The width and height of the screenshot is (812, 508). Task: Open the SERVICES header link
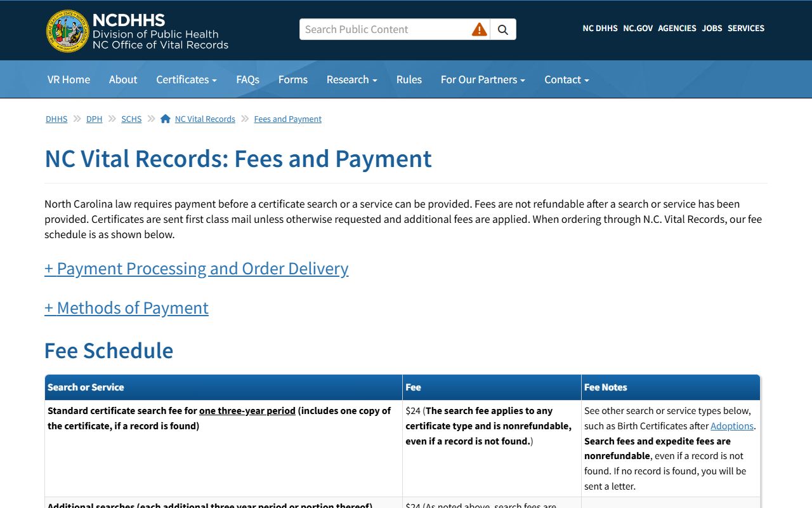(x=746, y=28)
